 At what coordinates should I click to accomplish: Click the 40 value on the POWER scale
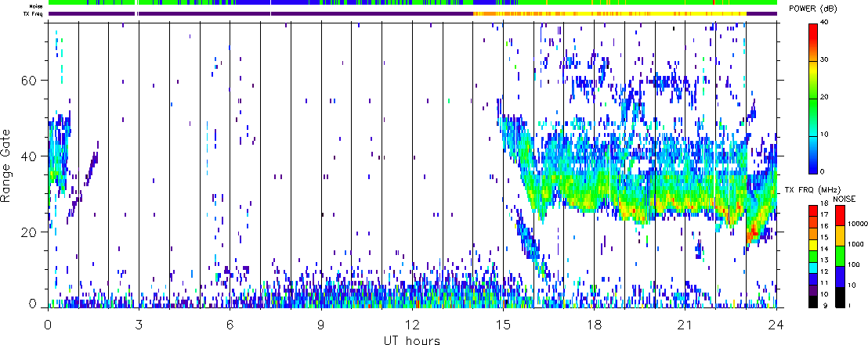[x=825, y=23]
